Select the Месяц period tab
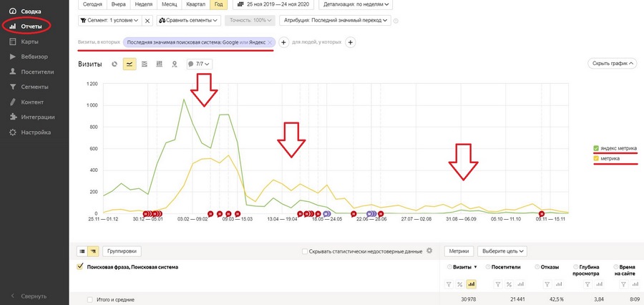The image size is (644, 305). tap(169, 4)
